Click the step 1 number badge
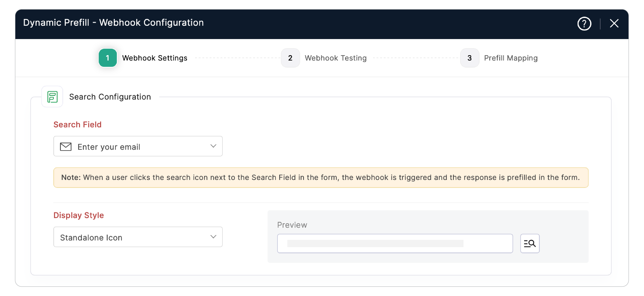 108,58
